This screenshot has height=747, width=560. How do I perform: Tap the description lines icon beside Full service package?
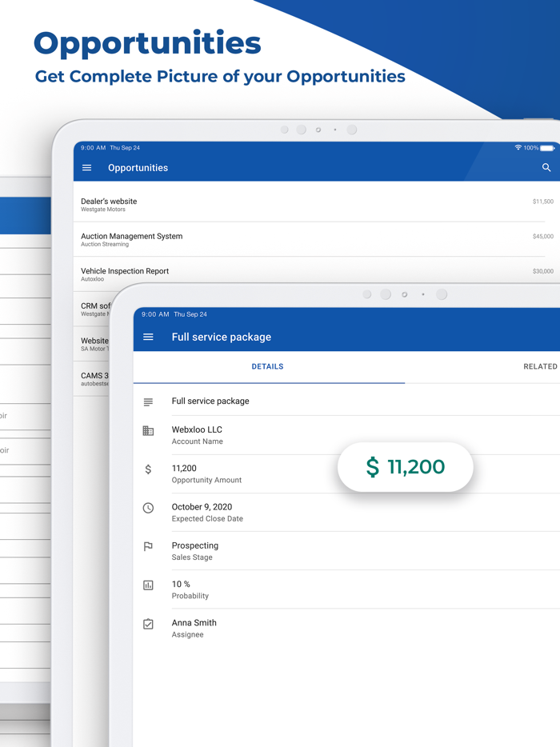click(148, 402)
